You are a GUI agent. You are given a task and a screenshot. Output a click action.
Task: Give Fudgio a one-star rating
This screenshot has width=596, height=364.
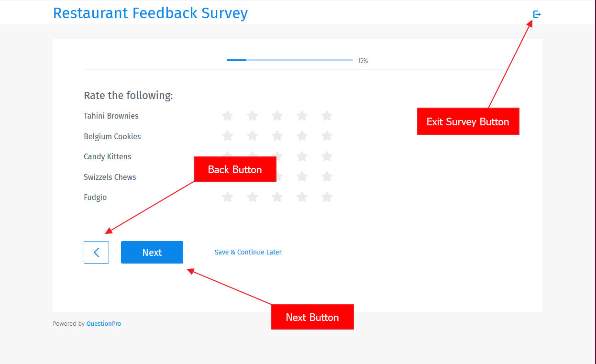[227, 197]
